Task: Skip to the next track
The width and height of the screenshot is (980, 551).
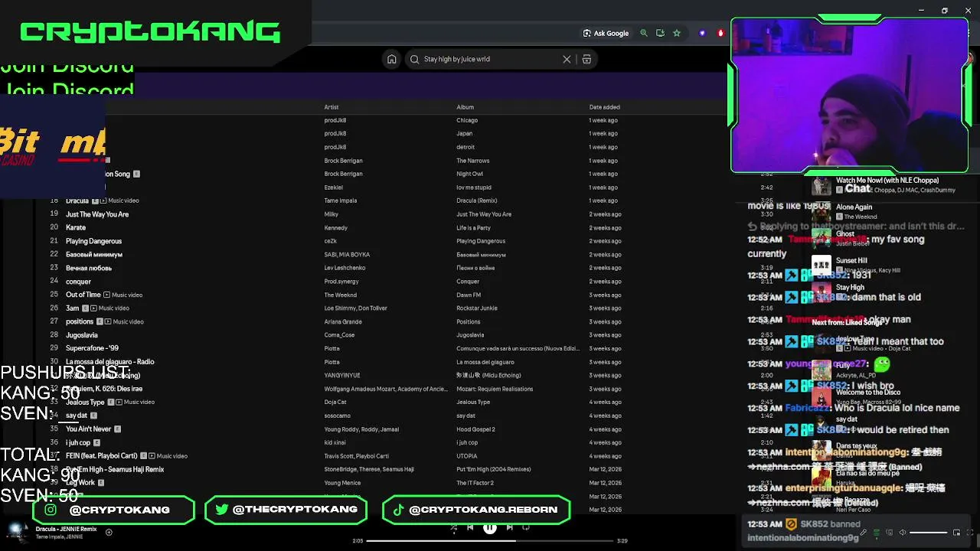Action: click(509, 527)
